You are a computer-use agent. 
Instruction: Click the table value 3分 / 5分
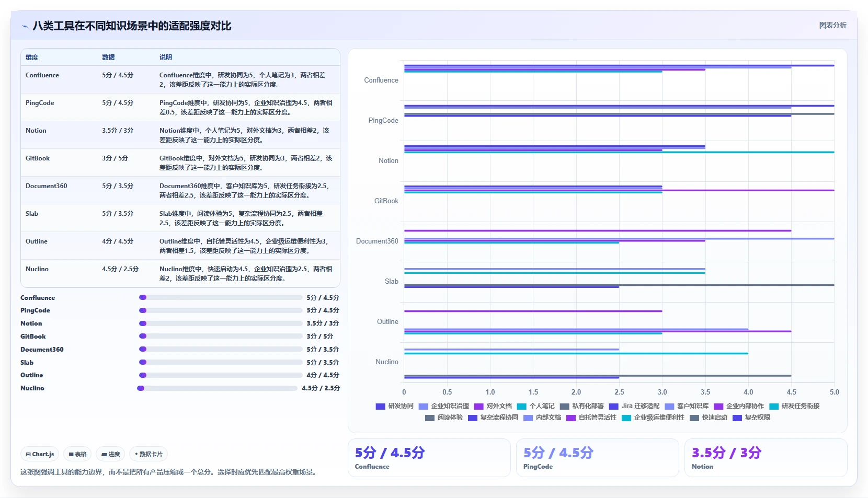(115, 158)
